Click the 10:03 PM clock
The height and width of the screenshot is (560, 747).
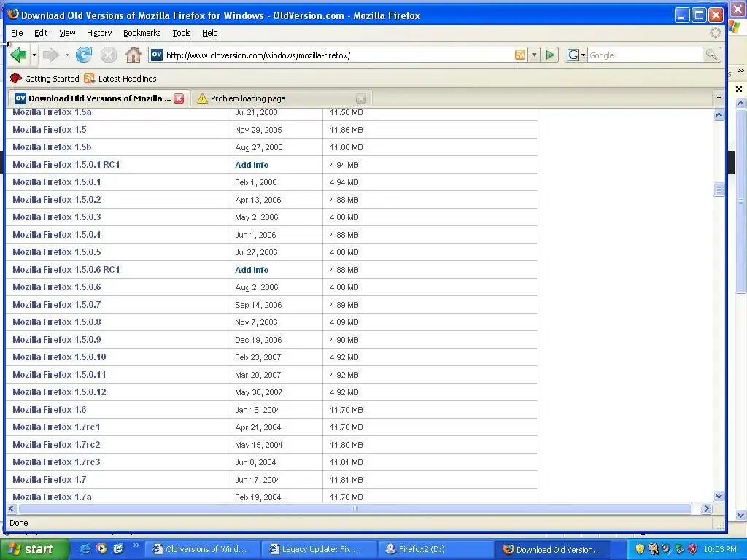720,549
